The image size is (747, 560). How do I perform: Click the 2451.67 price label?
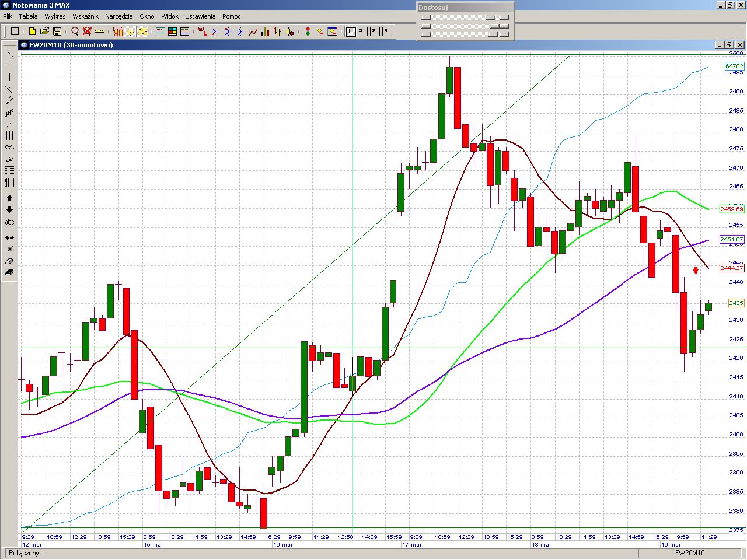(x=732, y=239)
